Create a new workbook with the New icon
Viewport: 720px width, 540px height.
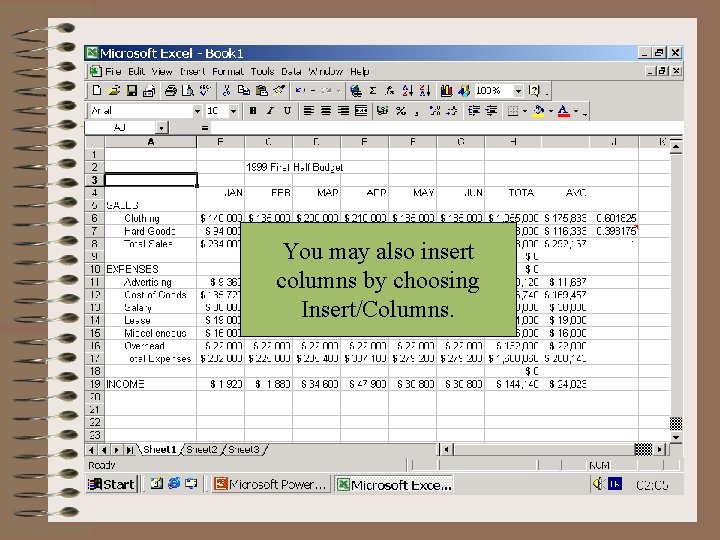pyautogui.click(x=97, y=90)
